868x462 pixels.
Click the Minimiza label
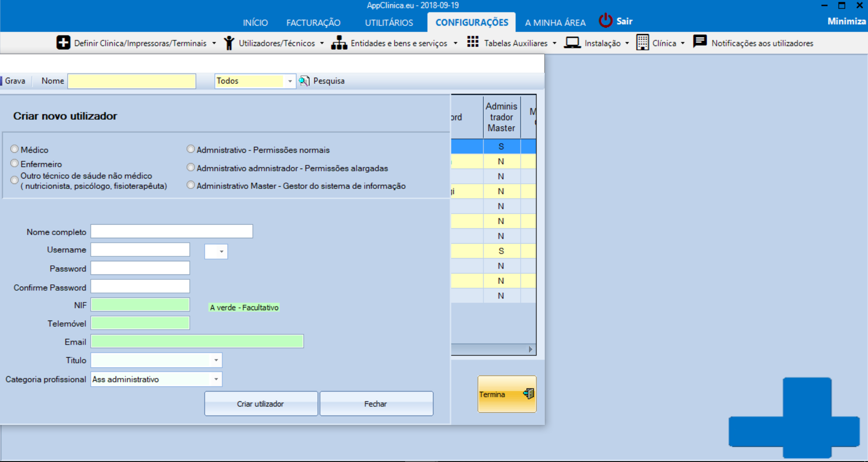pyautogui.click(x=846, y=21)
